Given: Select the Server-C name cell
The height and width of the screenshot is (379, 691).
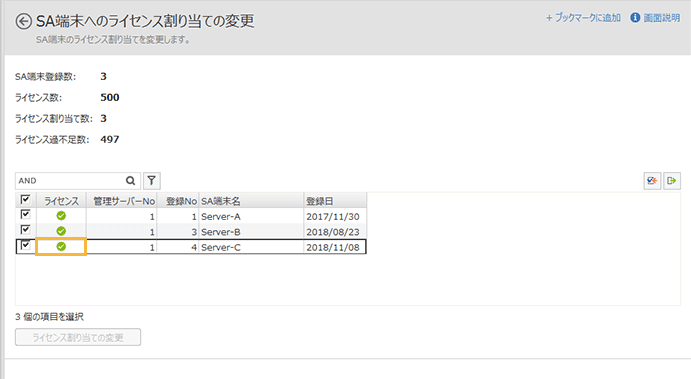Looking at the screenshot, I should pos(251,247).
